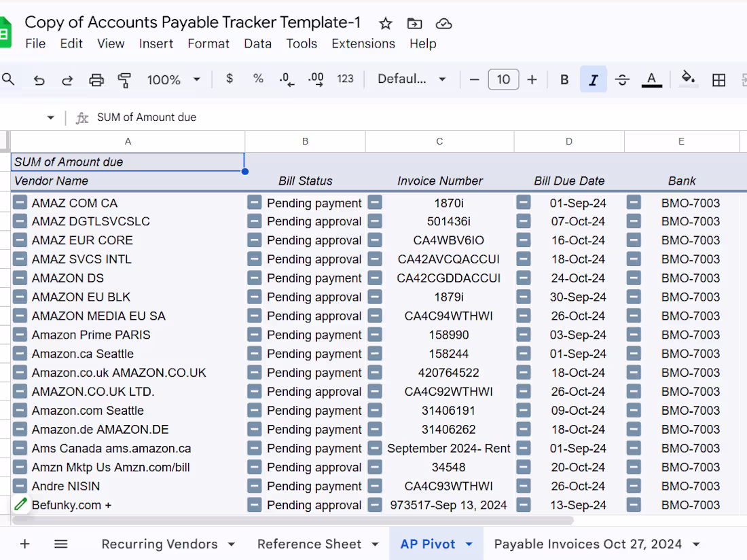Viewport: 747px width, 560px height.
Task: Select the SUM of Amount due cell
Action: 128,162
